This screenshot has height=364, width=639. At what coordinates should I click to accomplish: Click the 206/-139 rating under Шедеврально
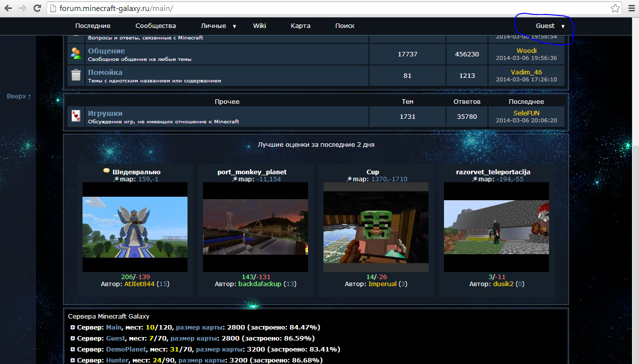click(135, 277)
